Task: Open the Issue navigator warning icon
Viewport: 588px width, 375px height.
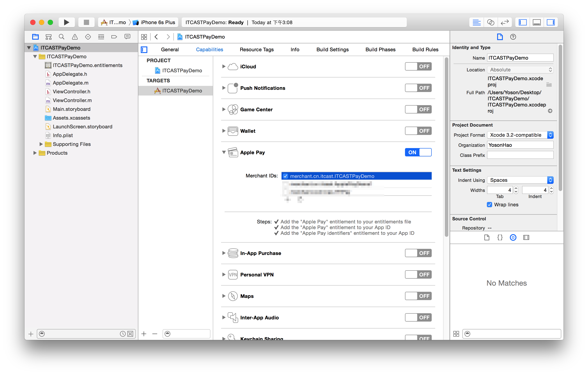Action: coord(75,37)
